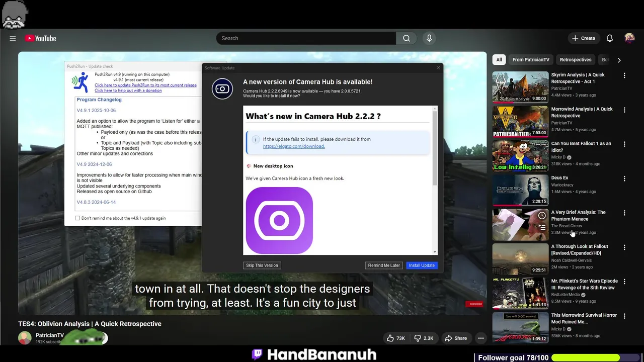The image size is (644, 362).
Task: Select the All filter chip
Action: (x=499, y=60)
